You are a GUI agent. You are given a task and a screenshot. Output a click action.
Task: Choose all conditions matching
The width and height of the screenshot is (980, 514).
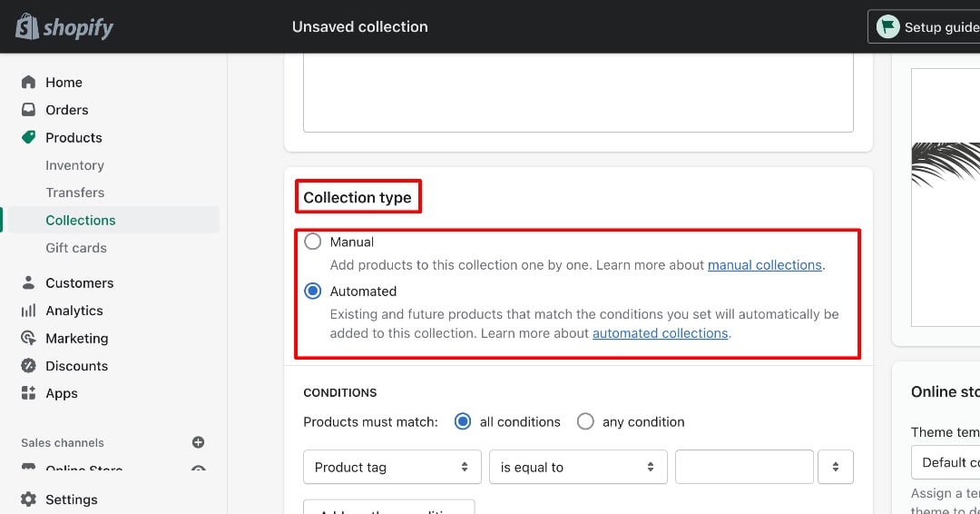(463, 421)
